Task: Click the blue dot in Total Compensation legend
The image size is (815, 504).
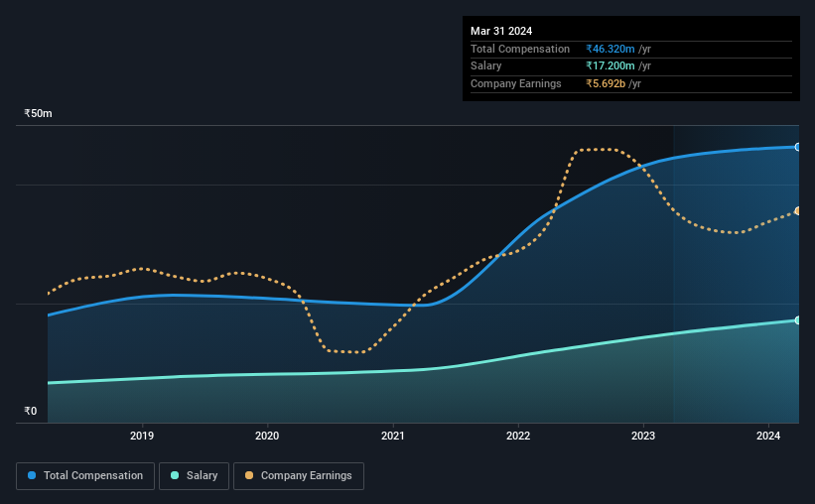Action: pos(32,475)
